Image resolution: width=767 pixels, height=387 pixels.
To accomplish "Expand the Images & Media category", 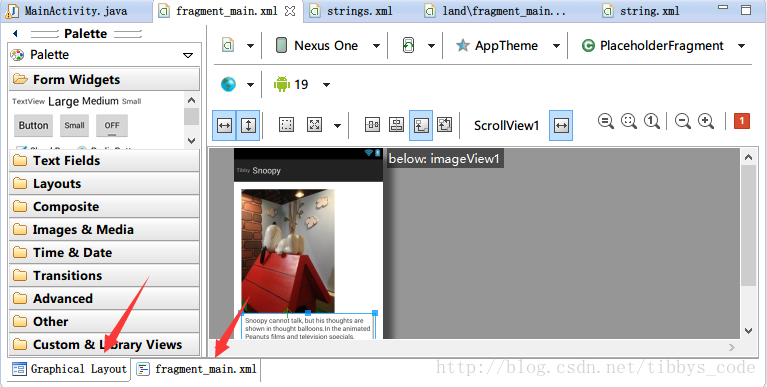I will tap(104, 229).
